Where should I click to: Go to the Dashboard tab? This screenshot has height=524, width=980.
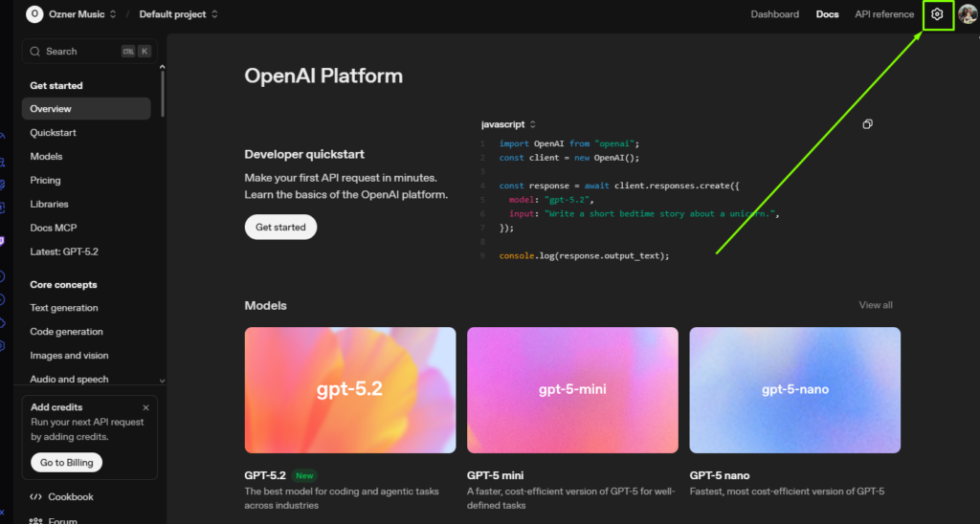(774, 14)
